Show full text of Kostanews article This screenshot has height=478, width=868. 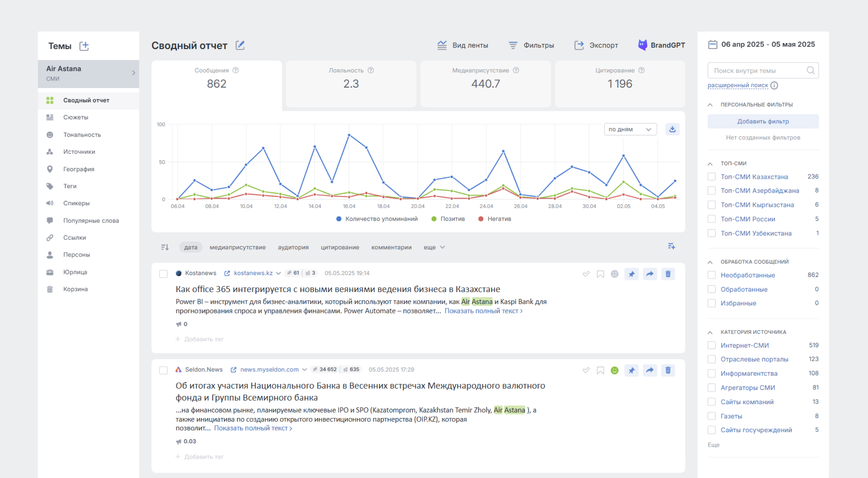[483, 311]
